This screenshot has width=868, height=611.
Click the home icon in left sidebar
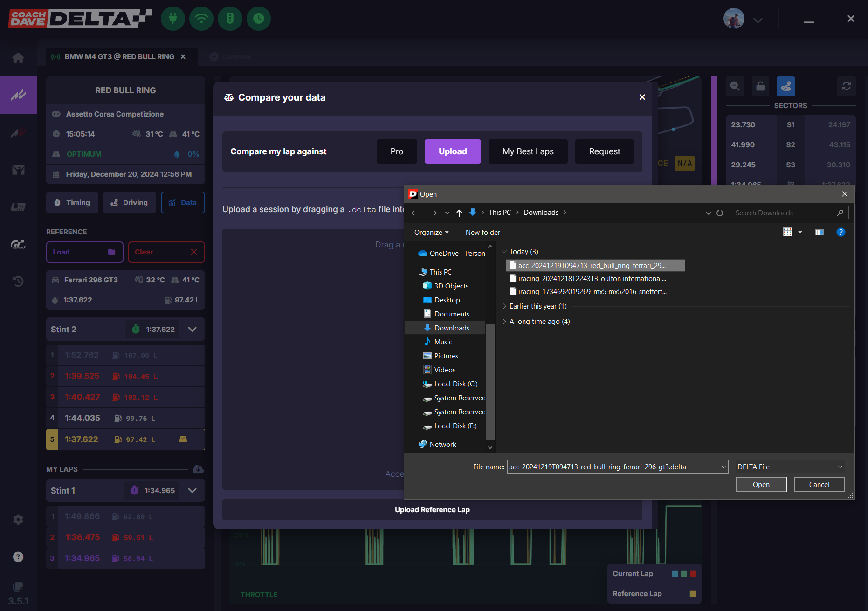click(18, 58)
